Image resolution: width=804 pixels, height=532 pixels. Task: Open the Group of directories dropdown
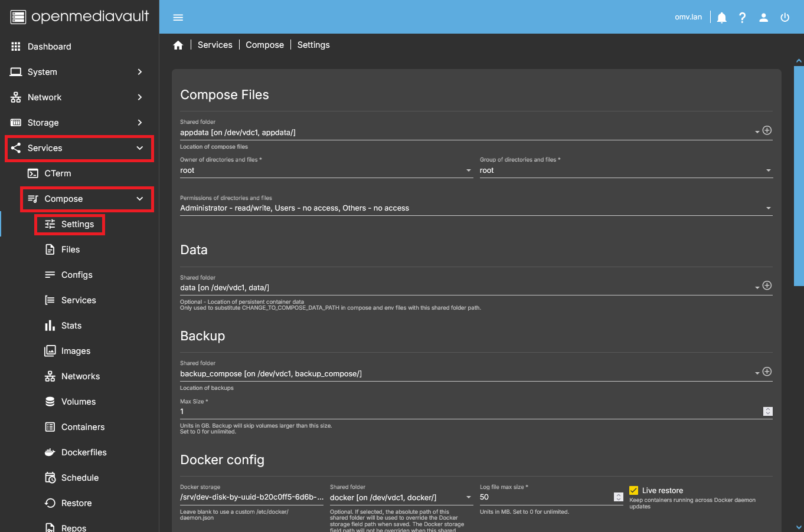pyautogui.click(x=625, y=170)
